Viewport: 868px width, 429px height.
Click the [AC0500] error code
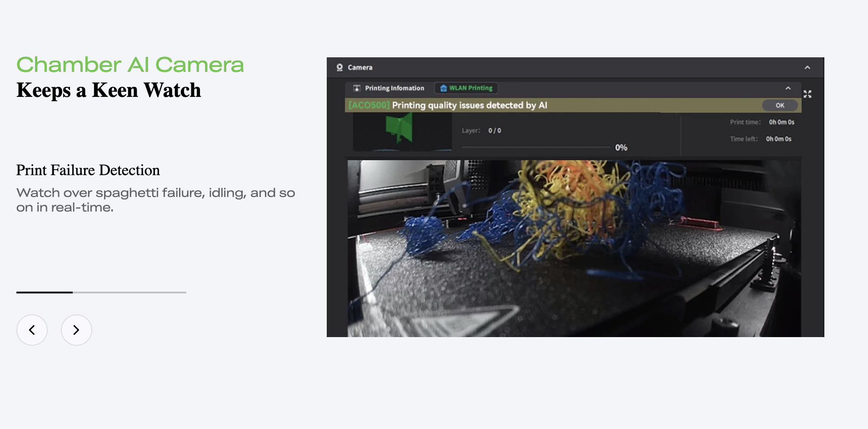point(369,106)
